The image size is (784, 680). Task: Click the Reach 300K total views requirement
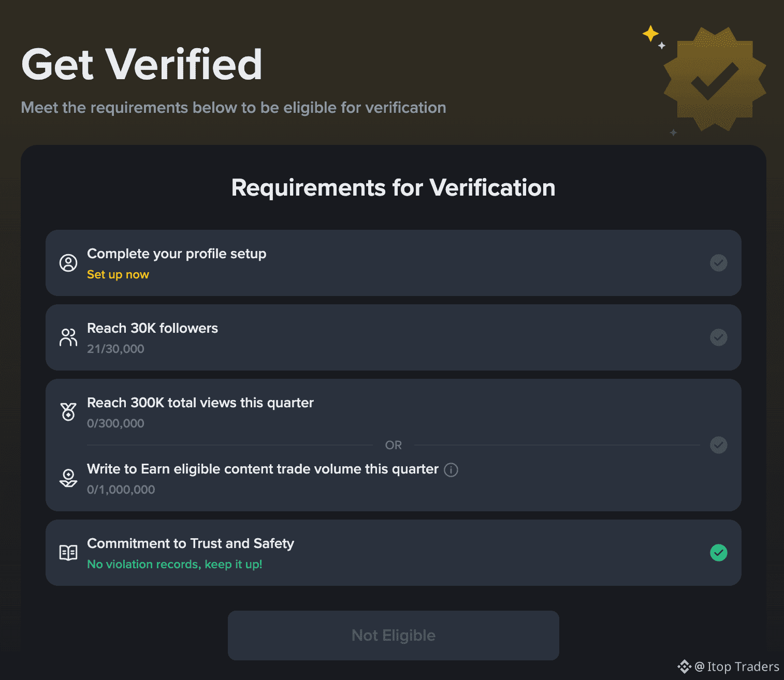point(200,403)
